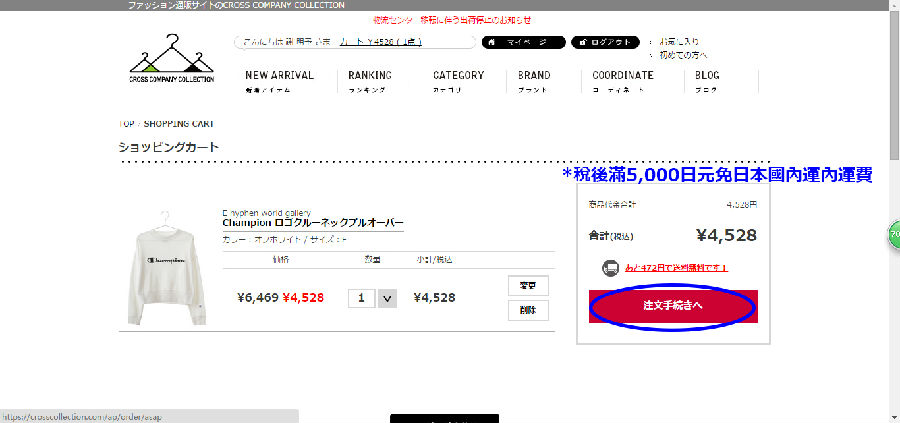The height and width of the screenshot is (423, 900).
Task: Open the CATEGORY menu
Action: 459,82
